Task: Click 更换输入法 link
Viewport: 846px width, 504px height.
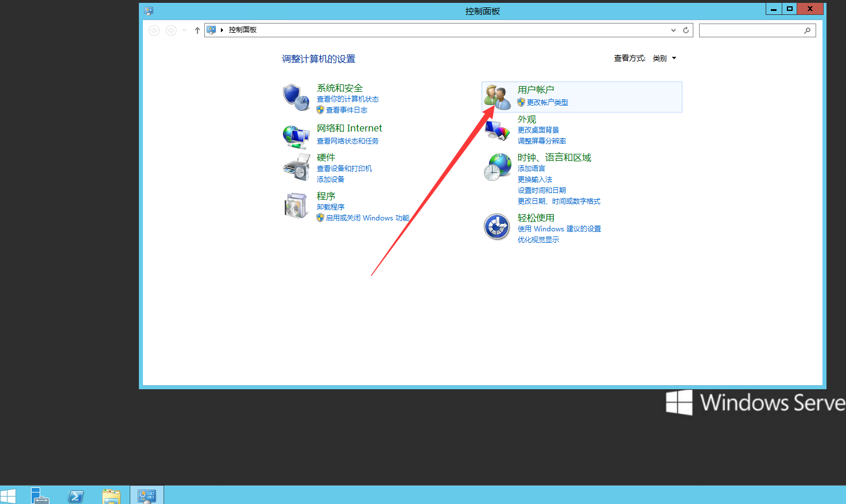Action: click(535, 179)
